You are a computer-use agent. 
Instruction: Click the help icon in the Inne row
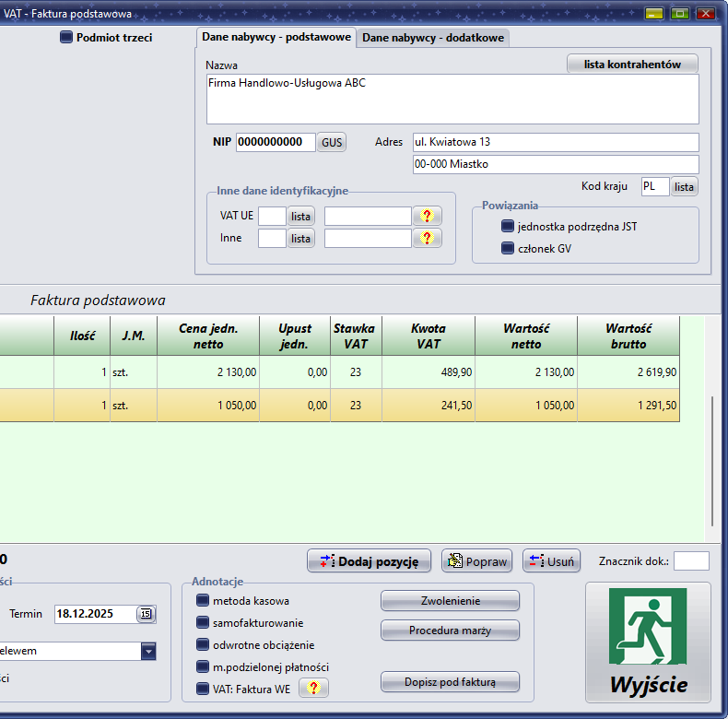pos(427,239)
